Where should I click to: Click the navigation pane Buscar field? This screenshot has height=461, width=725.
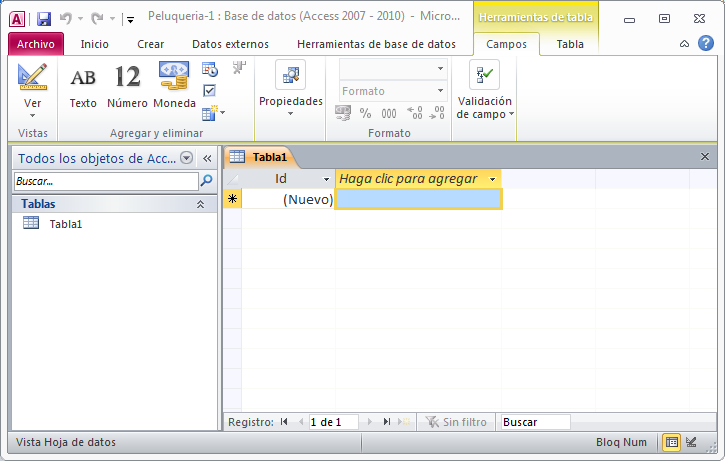point(106,181)
